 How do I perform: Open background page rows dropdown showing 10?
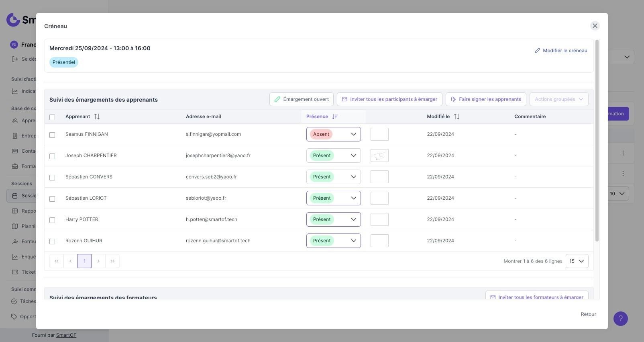[x=618, y=194]
